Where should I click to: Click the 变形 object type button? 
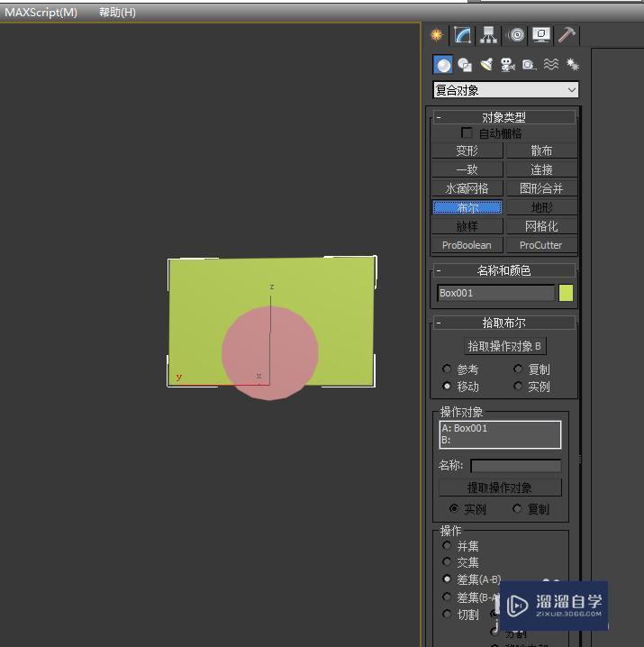coord(467,150)
